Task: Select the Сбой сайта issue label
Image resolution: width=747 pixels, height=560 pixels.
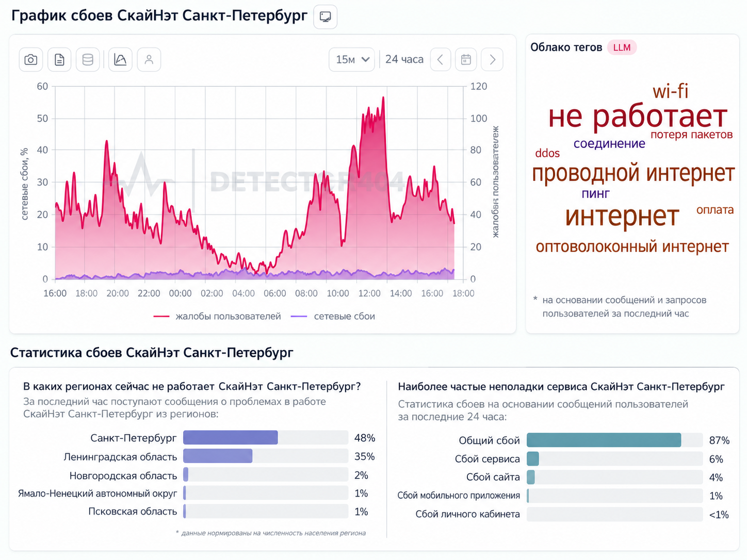Action: [x=493, y=477]
